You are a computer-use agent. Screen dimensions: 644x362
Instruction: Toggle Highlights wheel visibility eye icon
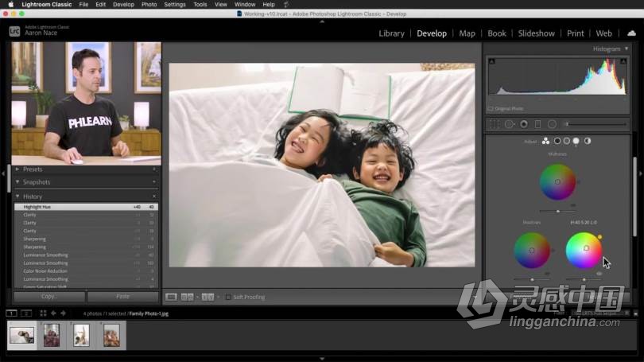pos(599,274)
